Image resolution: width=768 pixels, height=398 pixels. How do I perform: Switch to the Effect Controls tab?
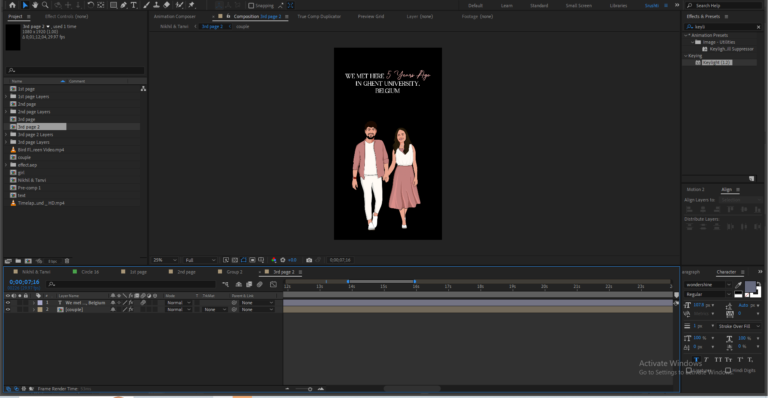click(66, 16)
